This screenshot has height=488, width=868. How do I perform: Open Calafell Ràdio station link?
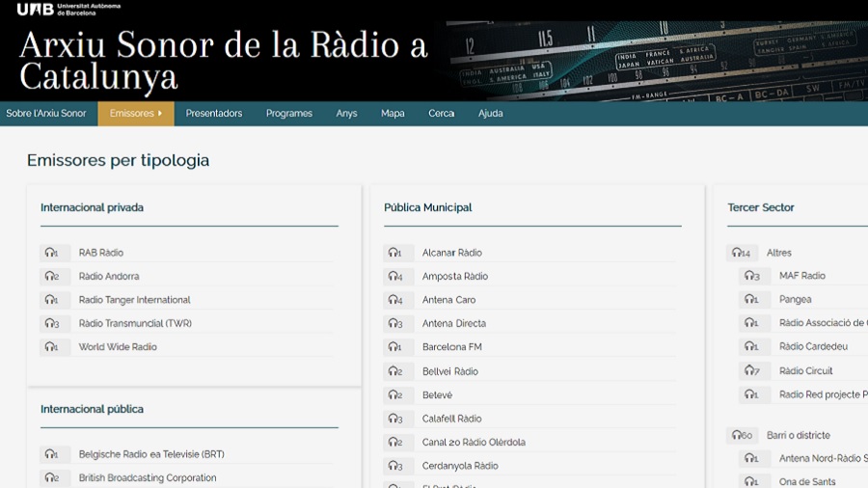[451, 419]
